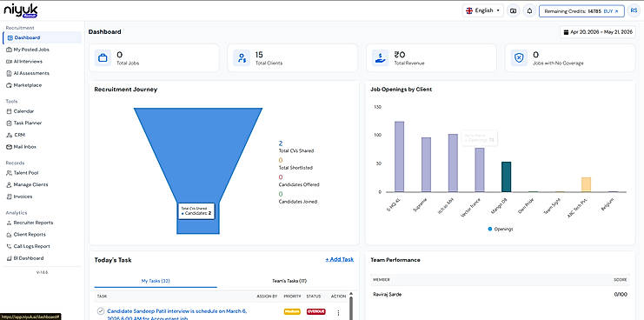Click the Recruiter Reports icon
Image resolution: width=644 pixels, height=320 pixels.
[x=10, y=223]
